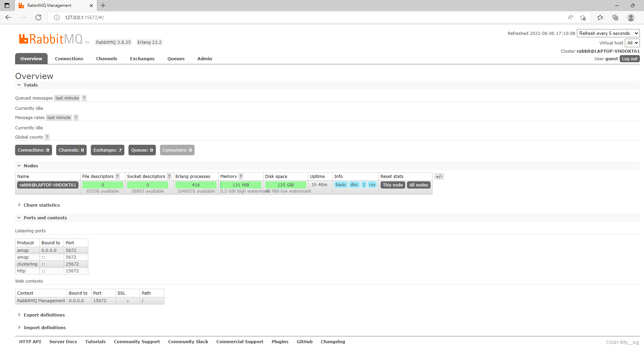
Task: Click the Connections: 0 count button
Action: [34, 150]
